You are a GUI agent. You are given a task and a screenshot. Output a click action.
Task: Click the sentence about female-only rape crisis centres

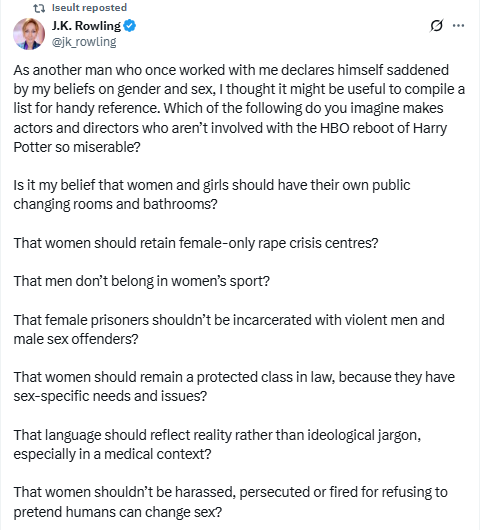tap(196, 243)
